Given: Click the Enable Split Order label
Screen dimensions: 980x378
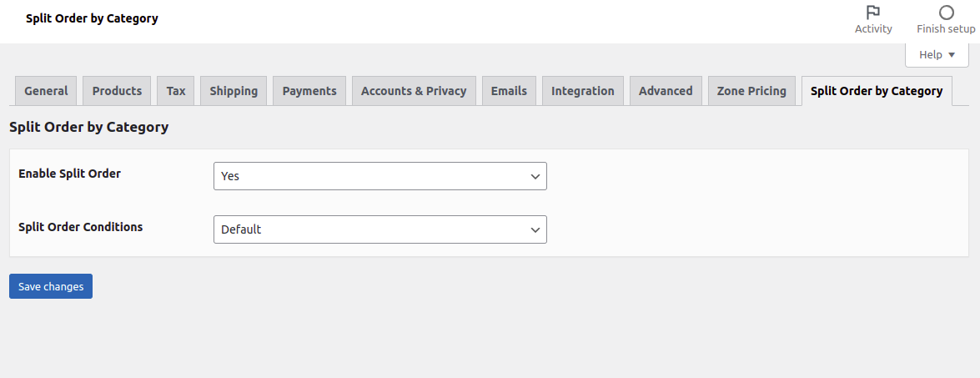Looking at the screenshot, I should [69, 174].
